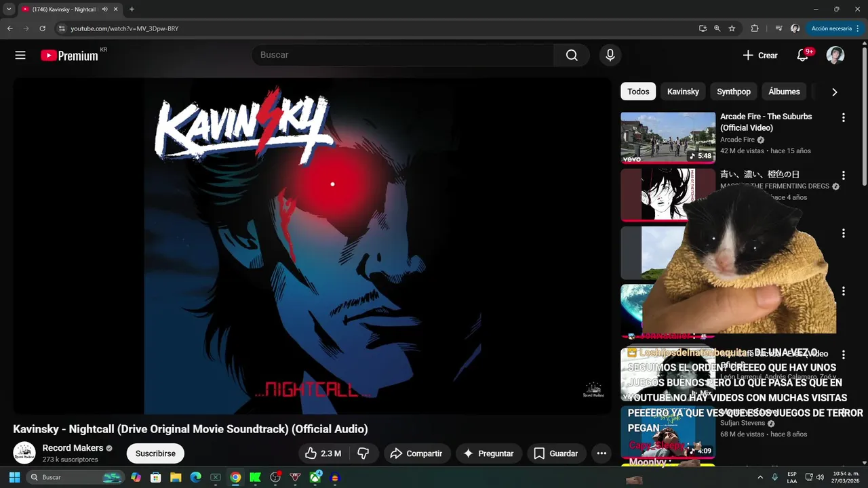Open YouTube notifications bell

click(x=802, y=56)
